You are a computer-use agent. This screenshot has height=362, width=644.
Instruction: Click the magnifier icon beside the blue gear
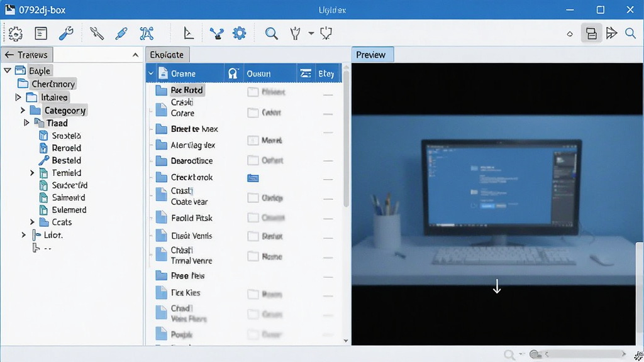coord(271,33)
